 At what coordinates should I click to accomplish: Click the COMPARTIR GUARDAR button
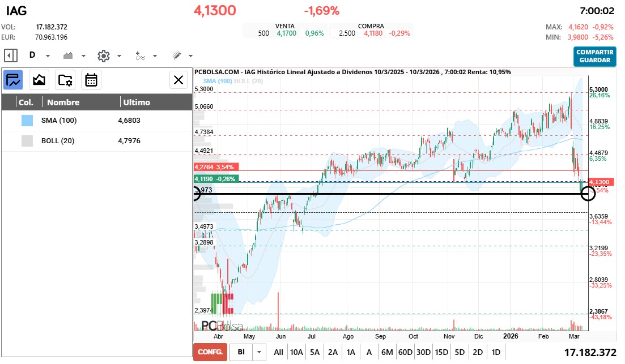(x=594, y=57)
